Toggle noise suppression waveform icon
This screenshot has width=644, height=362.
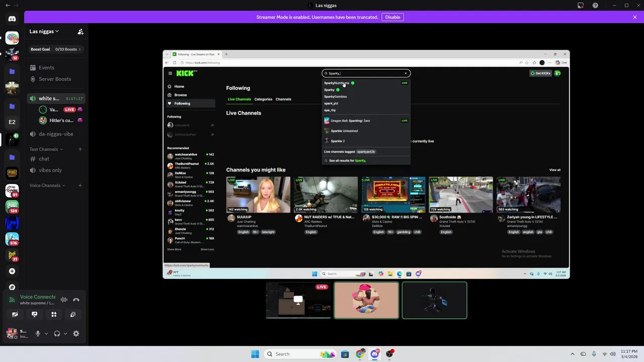pyautogui.click(x=64, y=300)
